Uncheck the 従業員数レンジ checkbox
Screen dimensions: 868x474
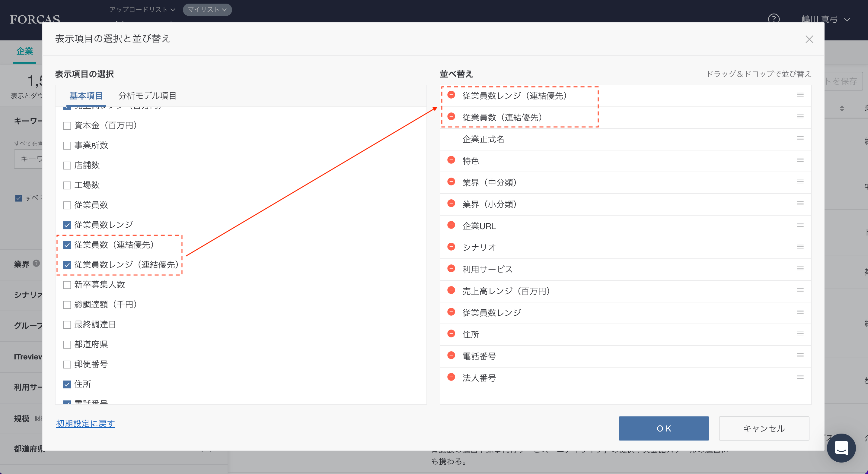(67, 225)
